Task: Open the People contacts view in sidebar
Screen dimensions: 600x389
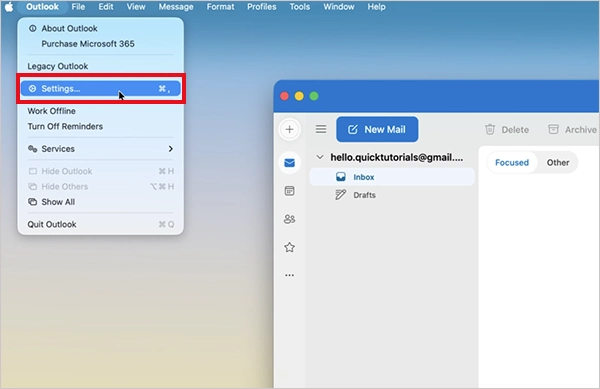Action: click(290, 219)
